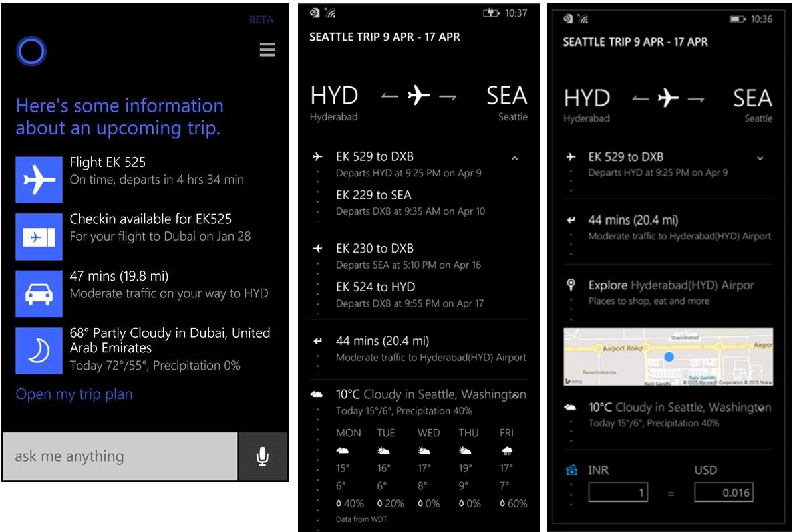This screenshot has width=793, height=532.
Task: Select MON forecast column
Action: 349,467
